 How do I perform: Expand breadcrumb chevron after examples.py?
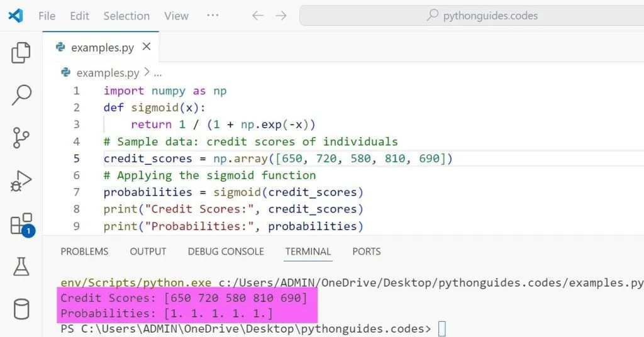[x=147, y=73]
